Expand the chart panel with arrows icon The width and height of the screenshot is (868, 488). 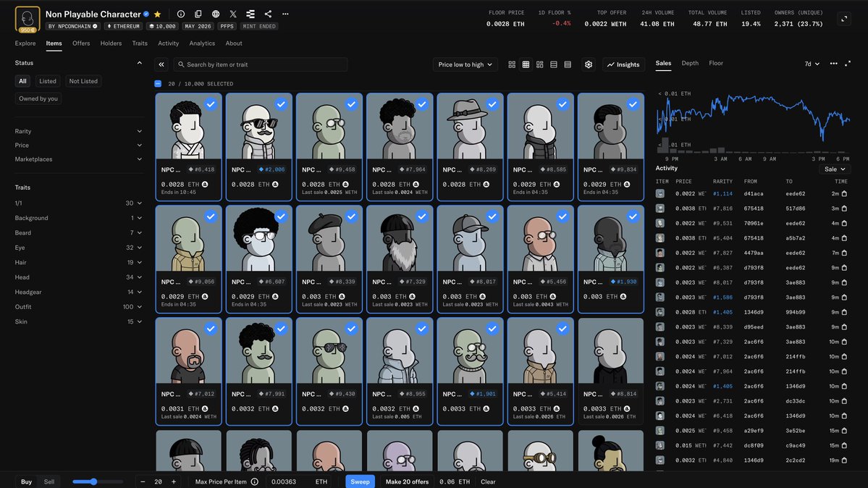pyautogui.click(x=848, y=64)
